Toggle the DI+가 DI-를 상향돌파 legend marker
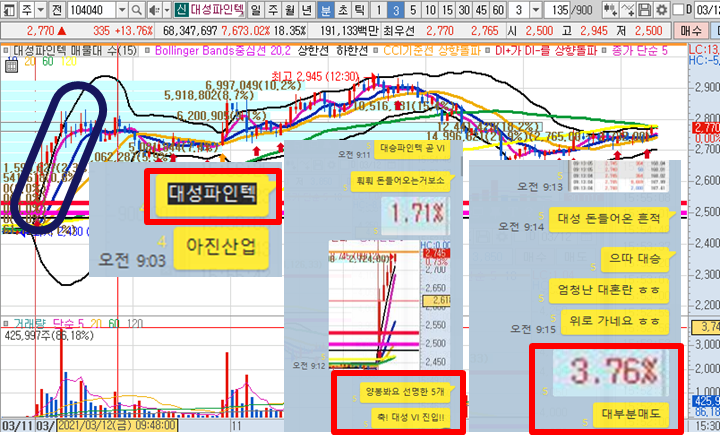 [488, 50]
